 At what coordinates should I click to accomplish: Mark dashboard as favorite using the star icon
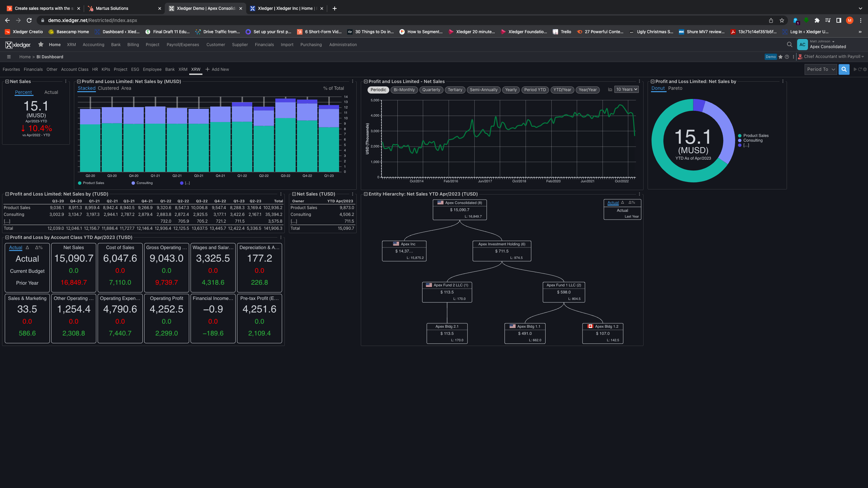click(781, 57)
